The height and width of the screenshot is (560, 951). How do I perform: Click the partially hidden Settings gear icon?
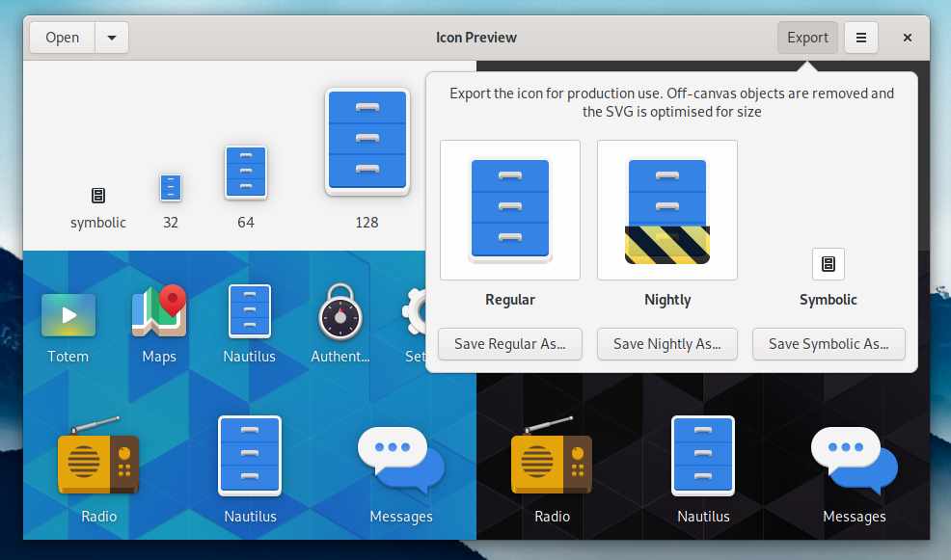414,311
